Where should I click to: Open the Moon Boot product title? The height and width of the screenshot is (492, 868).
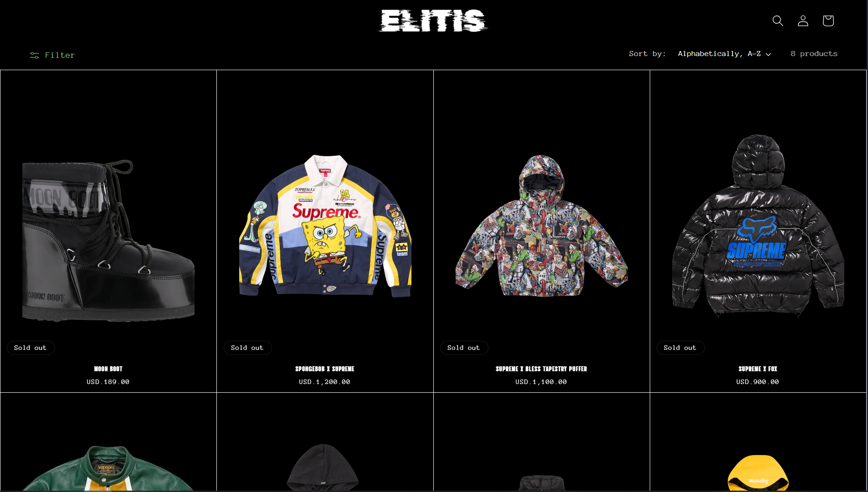pyautogui.click(x=108, y=369)
